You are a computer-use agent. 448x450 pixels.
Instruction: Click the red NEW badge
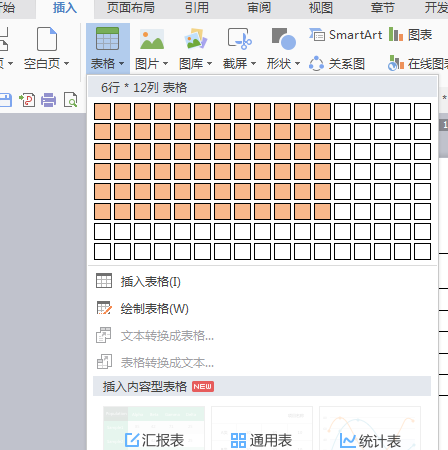203,387
